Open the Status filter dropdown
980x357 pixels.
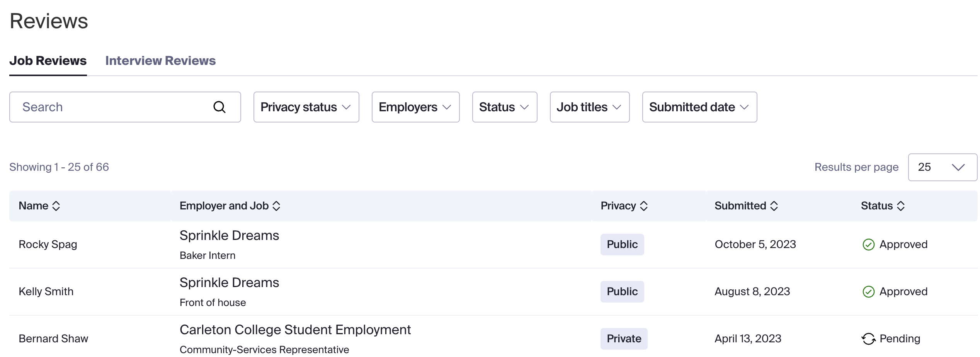pyautogui.click(x=505, y=107)
